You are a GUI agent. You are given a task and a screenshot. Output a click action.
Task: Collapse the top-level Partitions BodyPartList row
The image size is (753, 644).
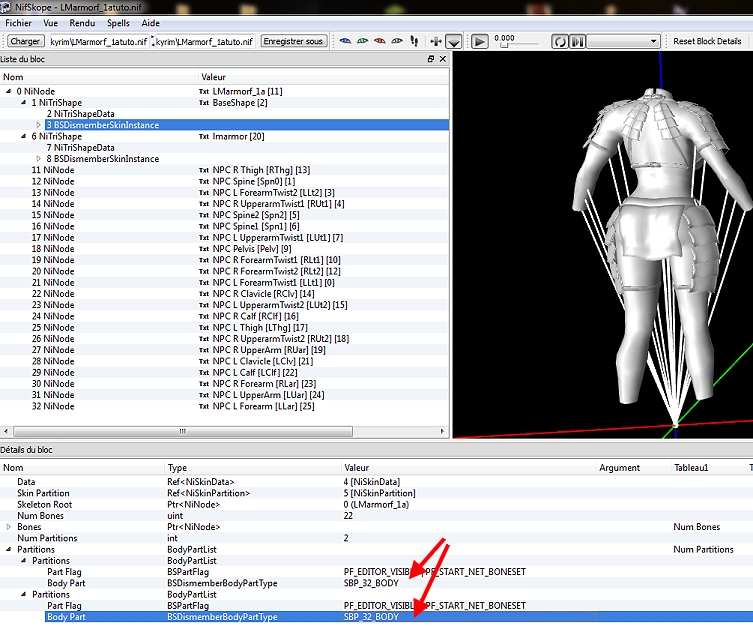point(8,549)
